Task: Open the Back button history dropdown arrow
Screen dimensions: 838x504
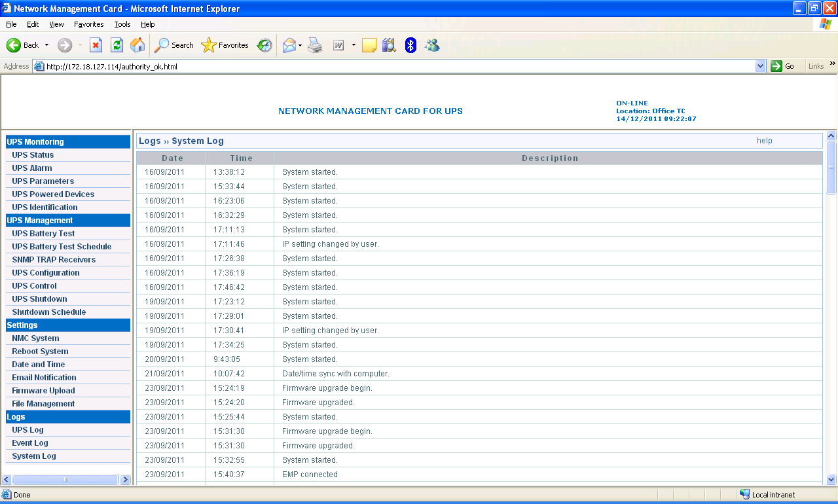Action: [46, 45]
